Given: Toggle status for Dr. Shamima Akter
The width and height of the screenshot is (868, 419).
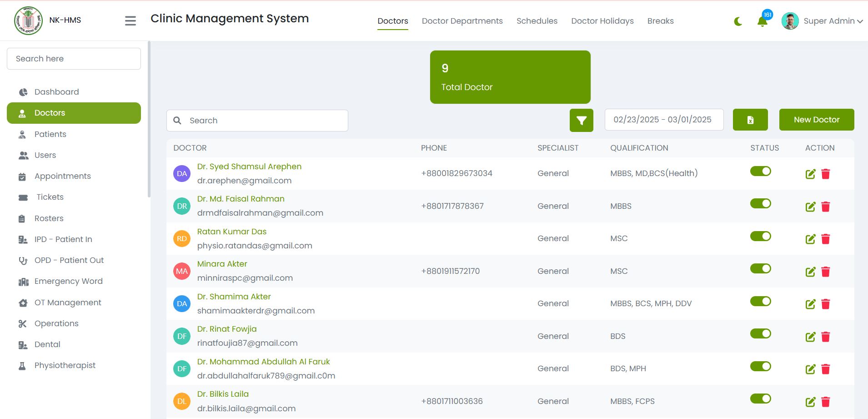Looking at the screenshot, I should click(761, 301).
